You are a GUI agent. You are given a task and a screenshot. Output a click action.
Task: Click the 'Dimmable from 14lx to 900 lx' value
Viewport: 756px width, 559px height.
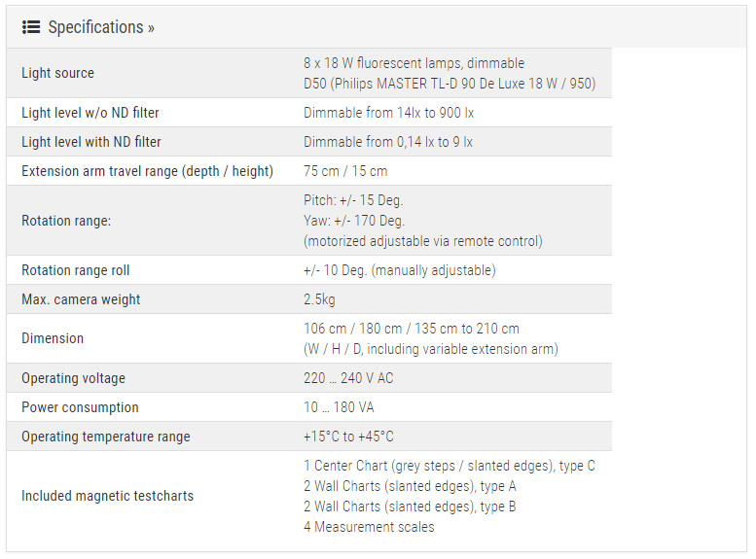tap(389, 113)
